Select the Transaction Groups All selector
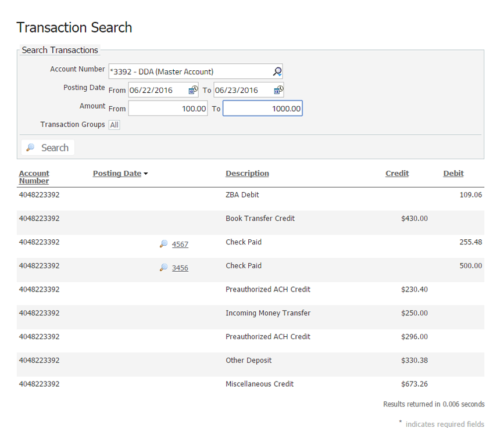This screenshot has height=428, width=504. click(115, 125)
